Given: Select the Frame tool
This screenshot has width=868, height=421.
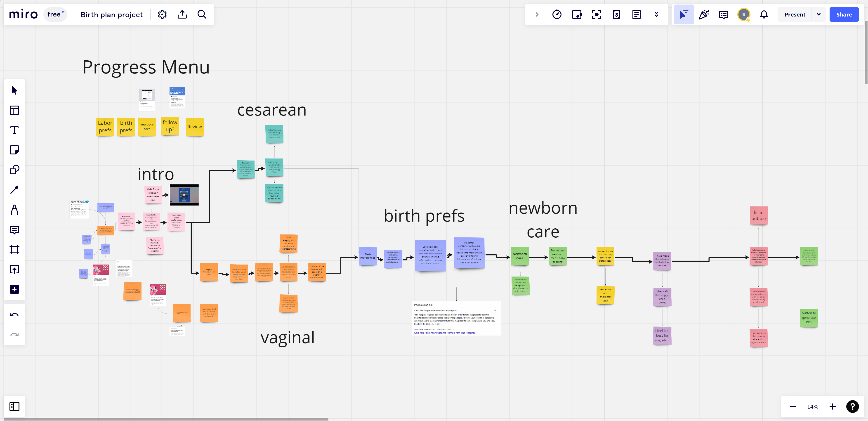Looking at the screenshot, I should pyautogui.click(x=14, y=249).
